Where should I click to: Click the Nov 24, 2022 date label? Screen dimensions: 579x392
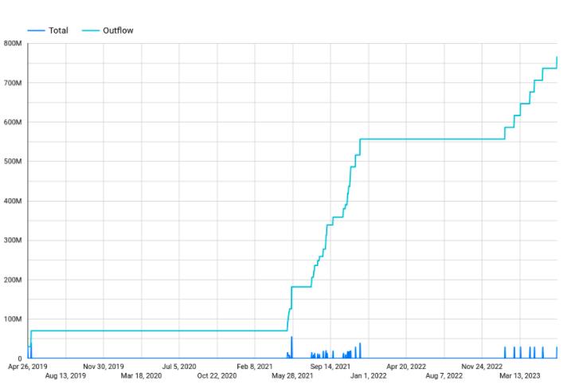tap(482, 367)
